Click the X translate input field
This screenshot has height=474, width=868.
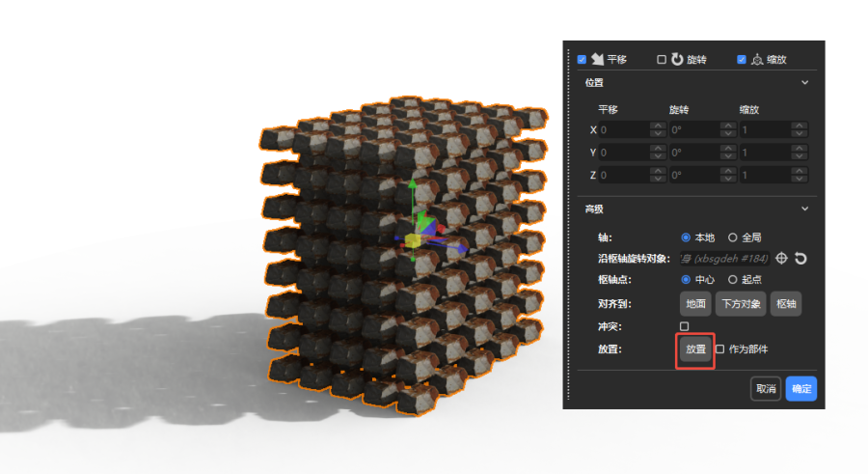coord(623,129)
